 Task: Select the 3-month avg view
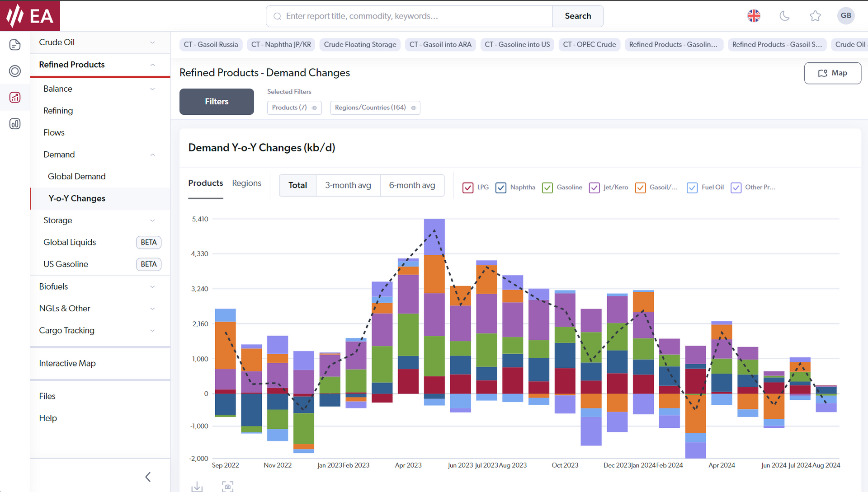pyautogui.click(x=348, y=185)
